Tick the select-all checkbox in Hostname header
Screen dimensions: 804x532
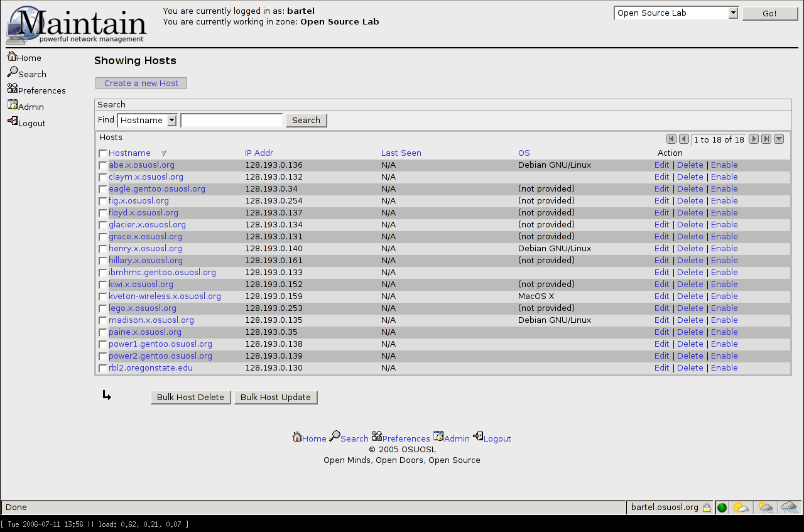[x=103, y=154]
